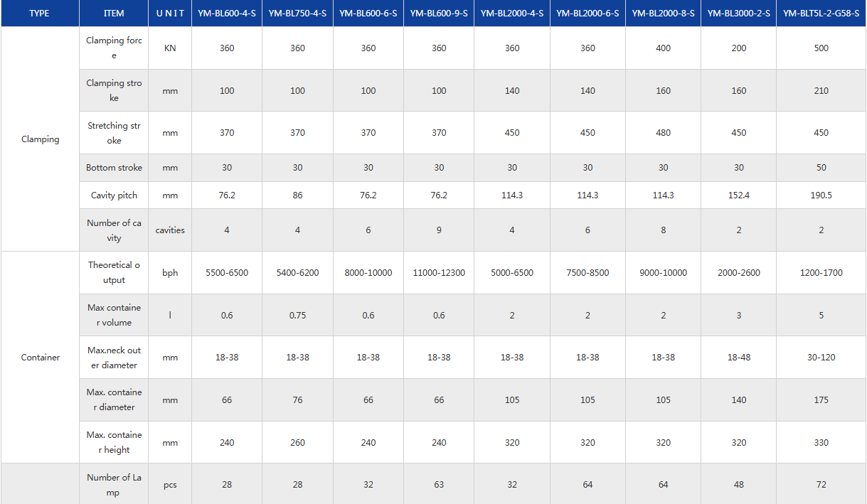Select the YM-BL3000-2-S column header

coord(739,14)
